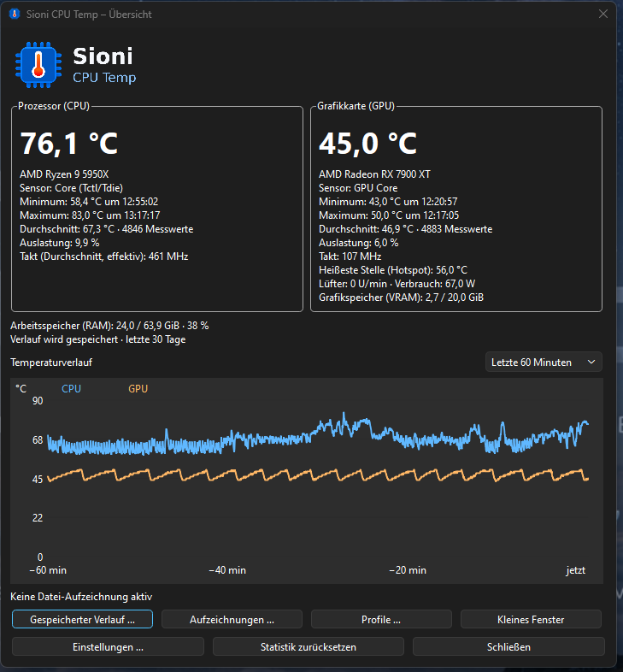623x672 pixels.
Task: Open the 'Letzte 60 Minuten' time range dropdown
Action: pos(544,363)
